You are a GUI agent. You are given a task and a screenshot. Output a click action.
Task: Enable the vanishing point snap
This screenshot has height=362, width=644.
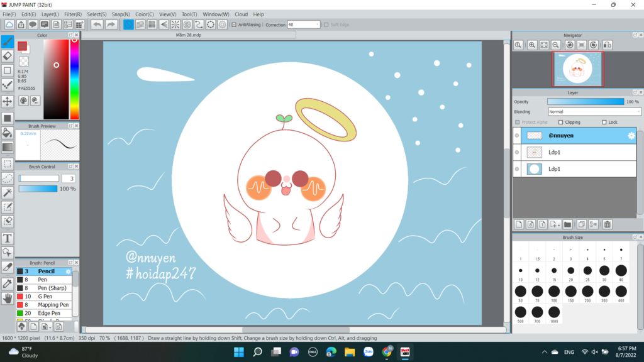(164, 25)
